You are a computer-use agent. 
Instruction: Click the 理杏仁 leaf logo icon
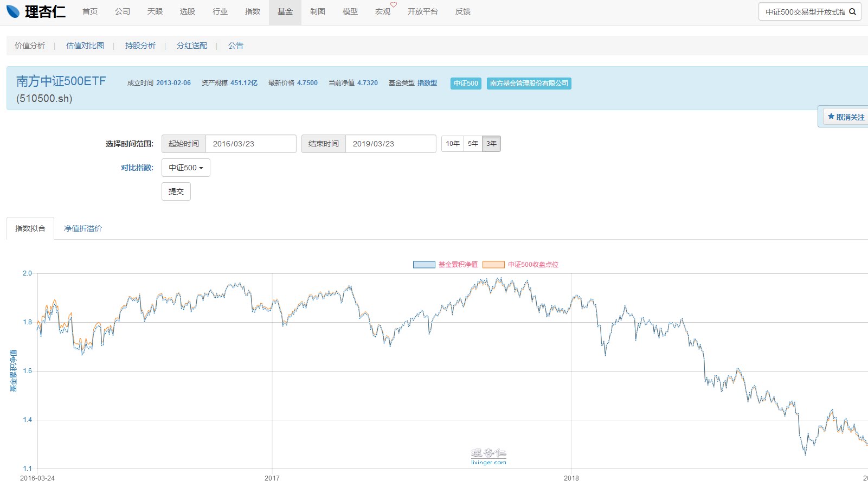(13, 11)
